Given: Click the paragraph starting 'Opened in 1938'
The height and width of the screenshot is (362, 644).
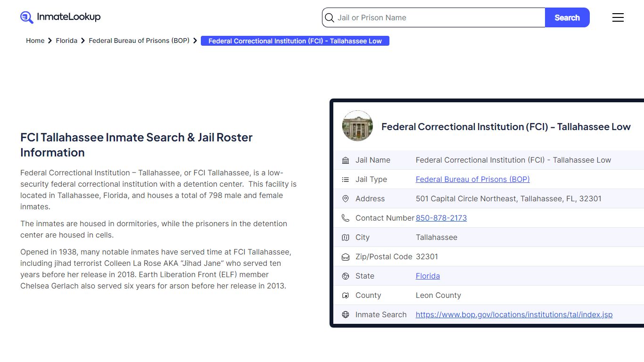Looking at the screenshot, I should pos(156,269).
